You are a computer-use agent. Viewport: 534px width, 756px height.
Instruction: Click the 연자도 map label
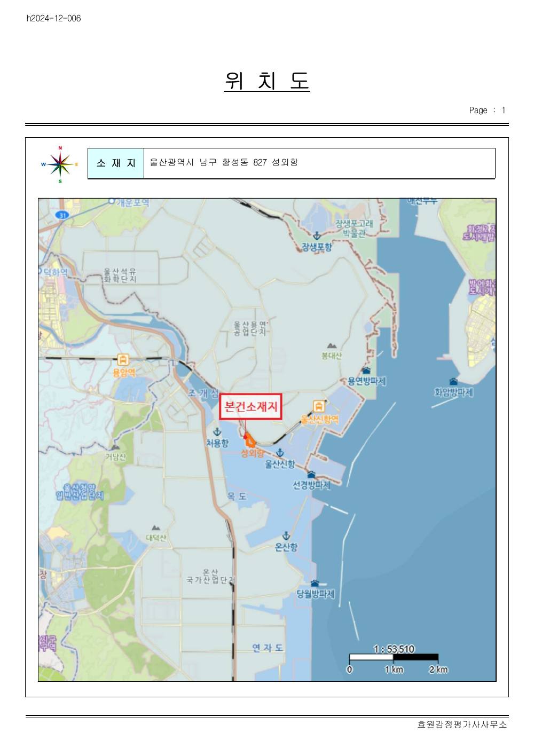pos(268,648)
